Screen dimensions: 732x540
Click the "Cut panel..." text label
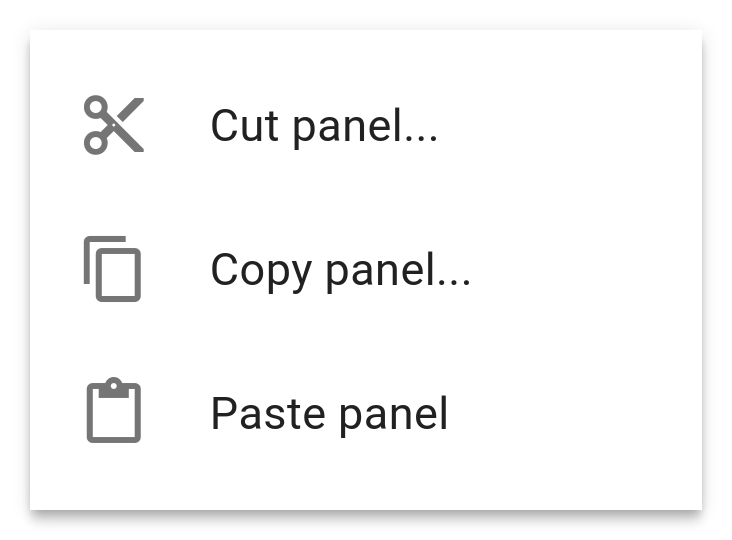(324, 126)
